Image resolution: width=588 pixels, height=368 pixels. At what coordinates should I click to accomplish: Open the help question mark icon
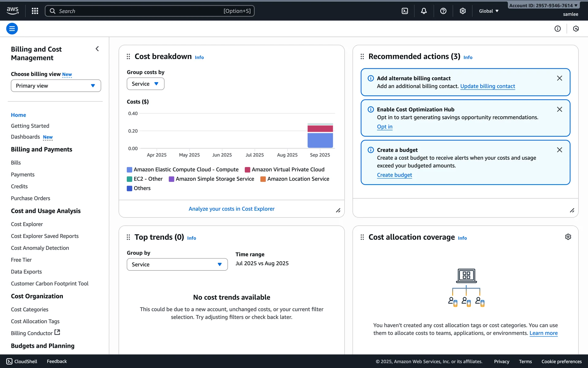443,11
